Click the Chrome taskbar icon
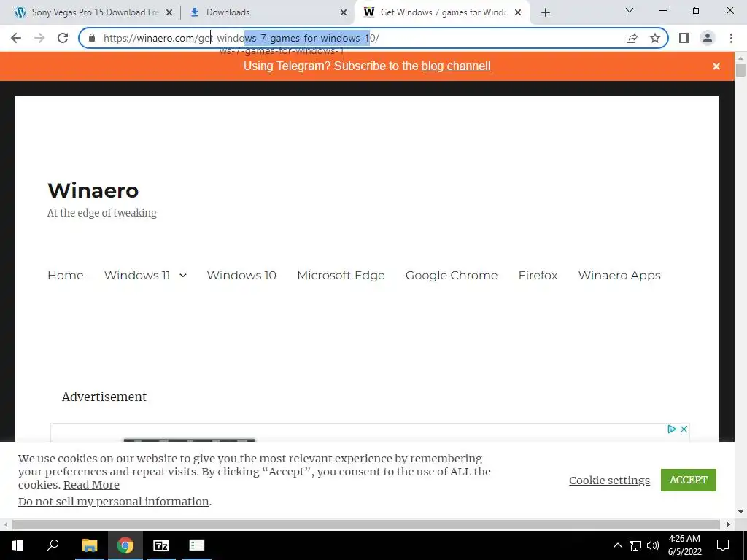This screenshot has height=560, width=747. [125, 545]
